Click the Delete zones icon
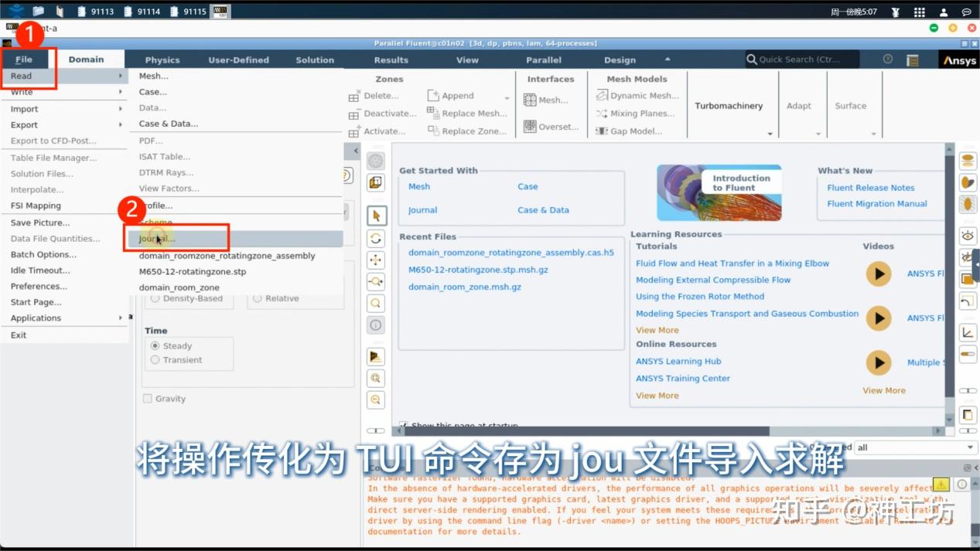Image resolution: width=980 pixels, height=551 pixels. point(354,97)
